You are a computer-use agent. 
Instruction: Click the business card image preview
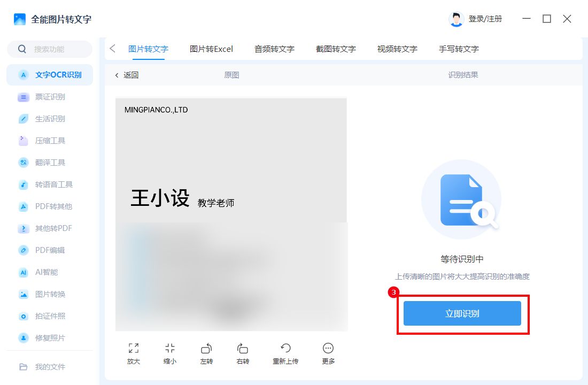click(x=231, y=214)
